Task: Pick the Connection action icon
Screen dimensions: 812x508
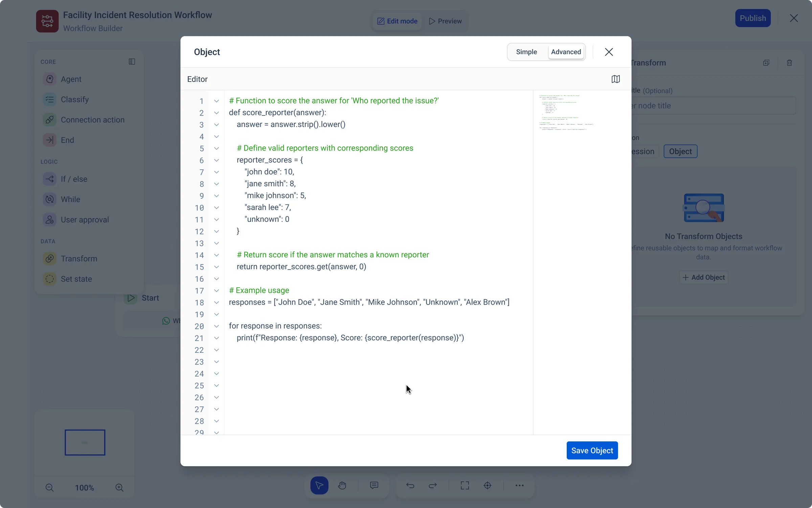Action: 49,120
